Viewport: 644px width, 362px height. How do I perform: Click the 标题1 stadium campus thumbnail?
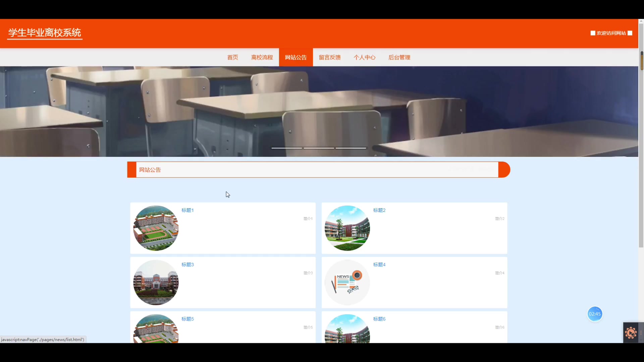coord(156,228)
